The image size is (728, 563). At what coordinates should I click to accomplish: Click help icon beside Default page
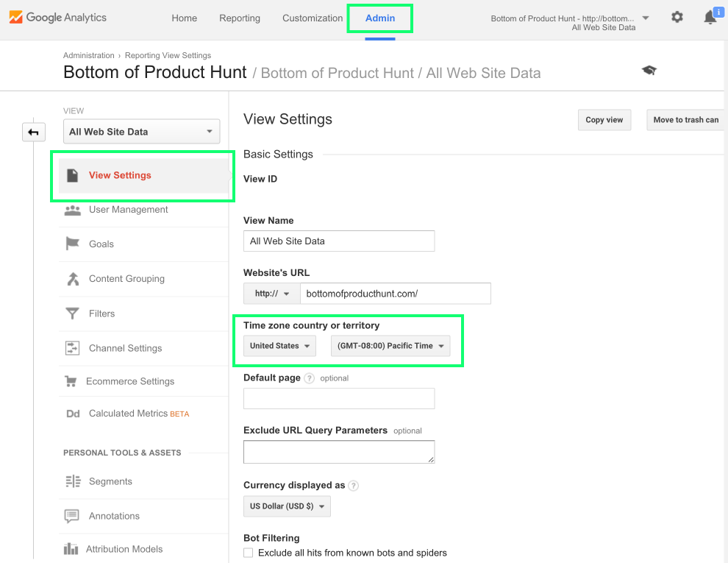tap(309, 378)
